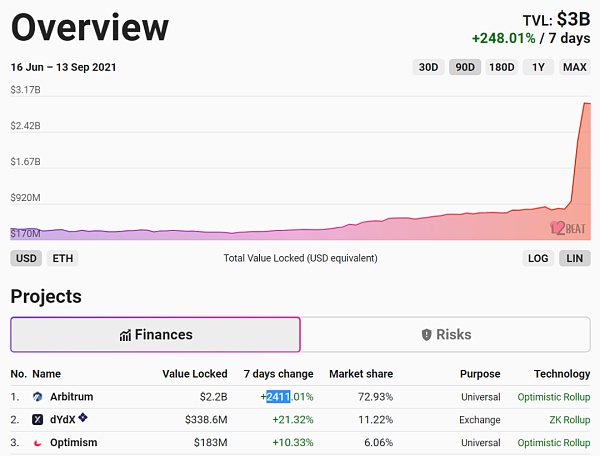Viewport: 600px width, 456px height.
Task: Enable LOG scale on chart
Action: click(538, 258)
